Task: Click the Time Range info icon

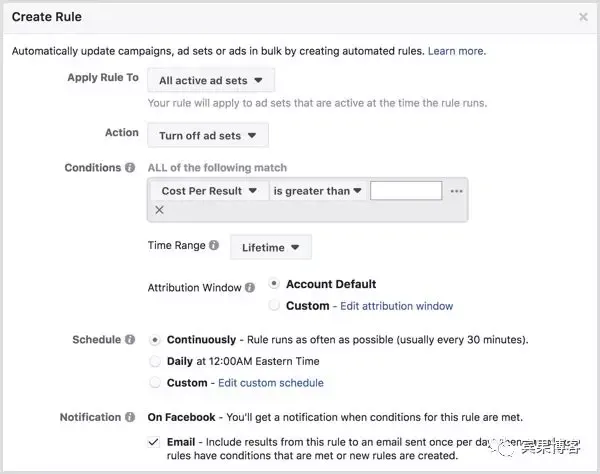Action: point(214,245)
